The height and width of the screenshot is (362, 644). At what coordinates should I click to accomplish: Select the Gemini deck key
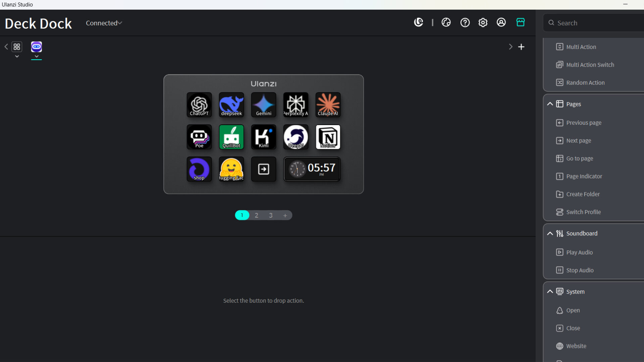[263, 105]
